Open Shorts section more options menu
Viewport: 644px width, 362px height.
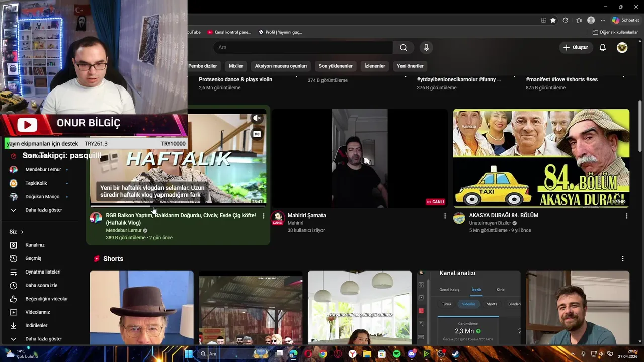622,259
